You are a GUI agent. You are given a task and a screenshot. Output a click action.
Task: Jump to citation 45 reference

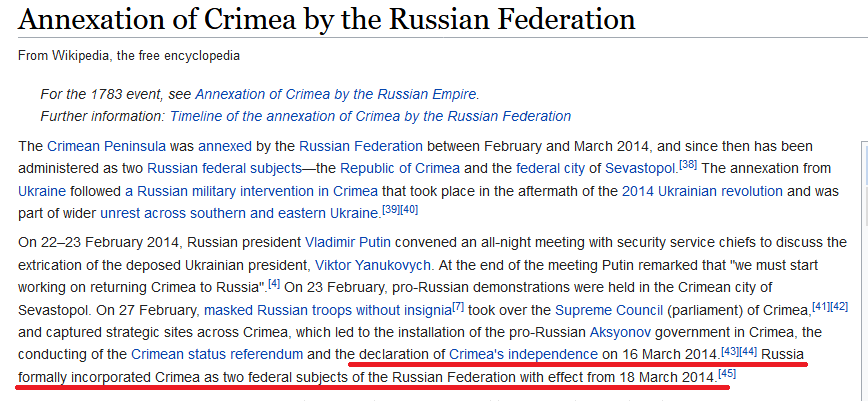coord(727,373)
